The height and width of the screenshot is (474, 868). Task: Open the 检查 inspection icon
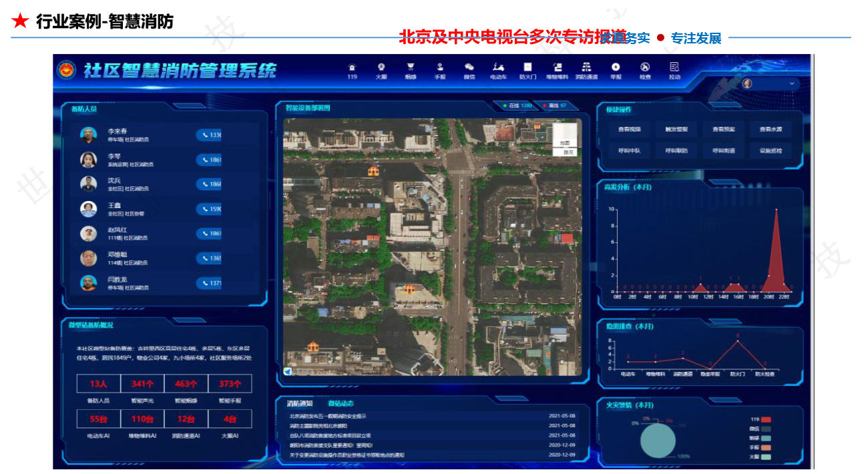click(645, 70)
